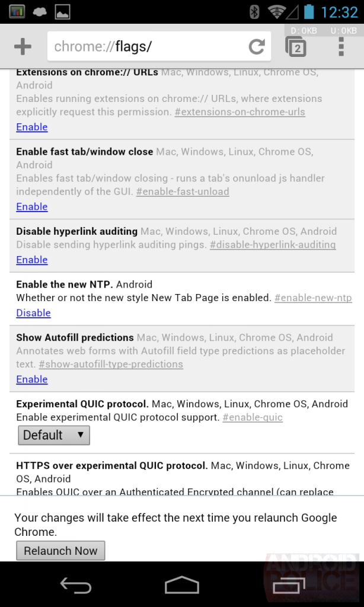Screen dimensions: 364x607
Task: Open the #enable-quic anchor link
Action: (x=253, y=417)
